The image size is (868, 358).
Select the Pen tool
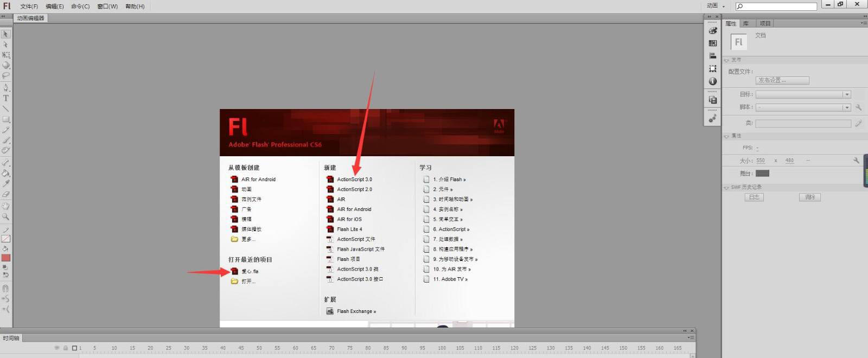coord(5,87)
